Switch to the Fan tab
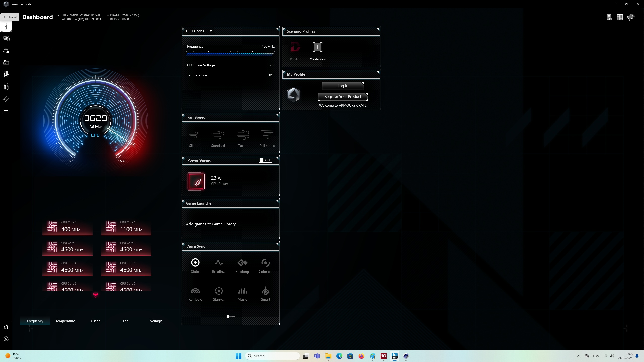Screen dimensions: 644x362 pos(126,321)
